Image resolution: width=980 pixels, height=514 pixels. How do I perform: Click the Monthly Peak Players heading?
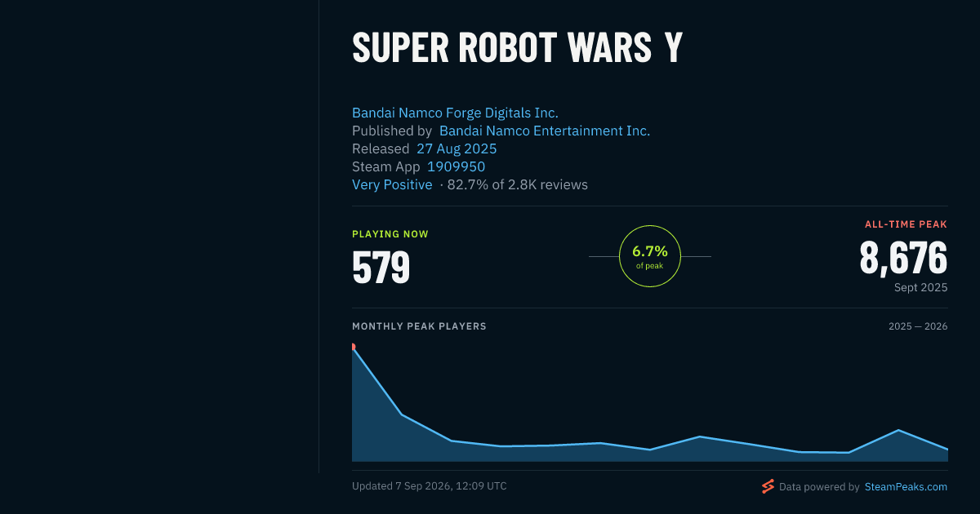pyautogui.click(x=419, y=326)
